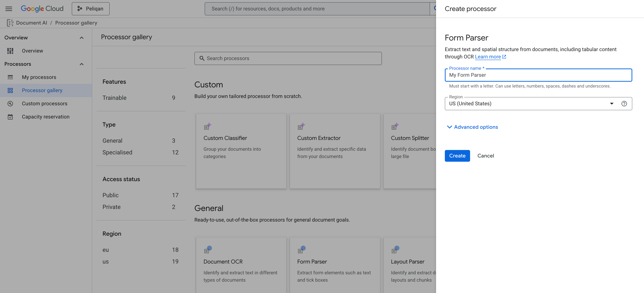Viewport: 644px width, 293px height.
Task: Focus the Search processors field
Action: 288,58
